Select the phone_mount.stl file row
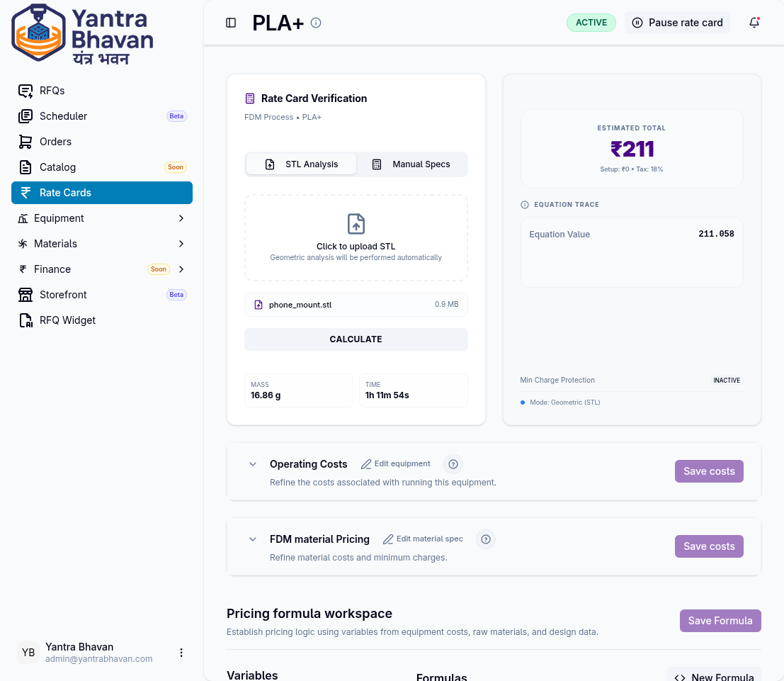This screenshot has width=784, height=681. (356, 305)
